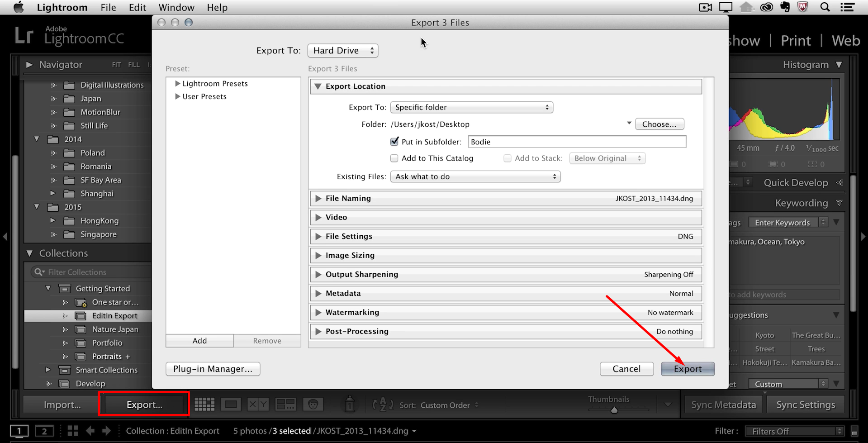Screen dimensions: 868x443
Task: Click the Evernote menu bar icon
Action: coord(785,7)
